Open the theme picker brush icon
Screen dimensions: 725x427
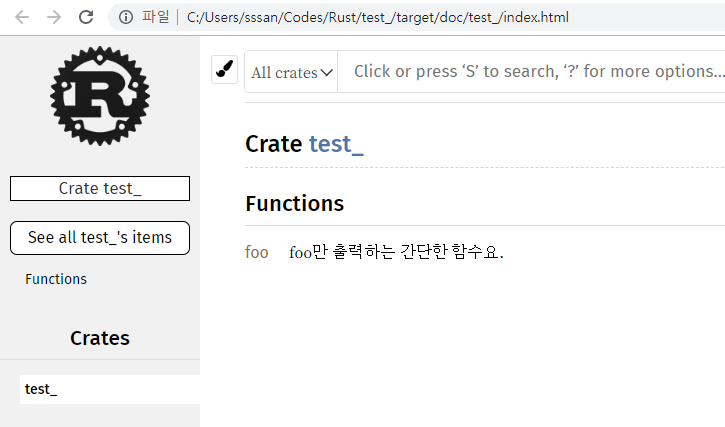(x=225, y=71)
